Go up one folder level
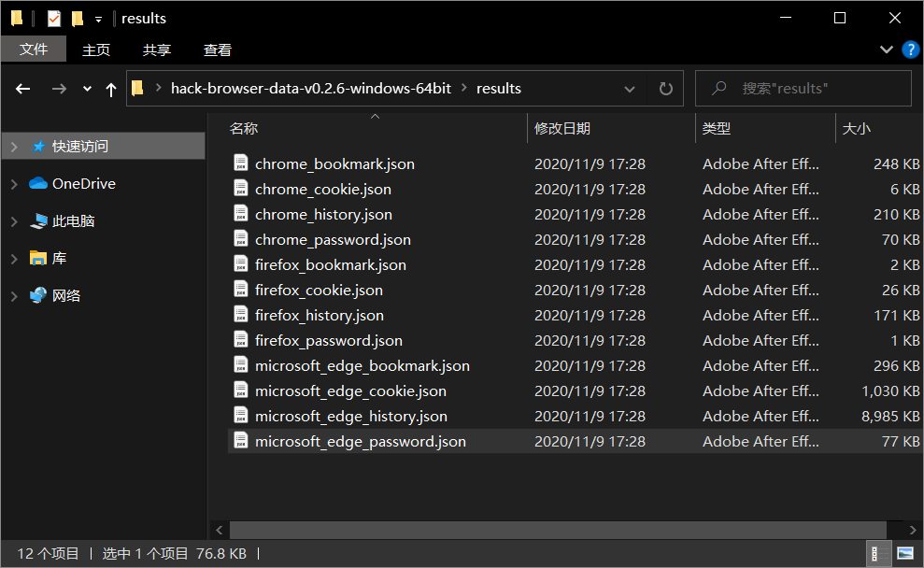This screenshot has width=924, height=568. point(111,90)
